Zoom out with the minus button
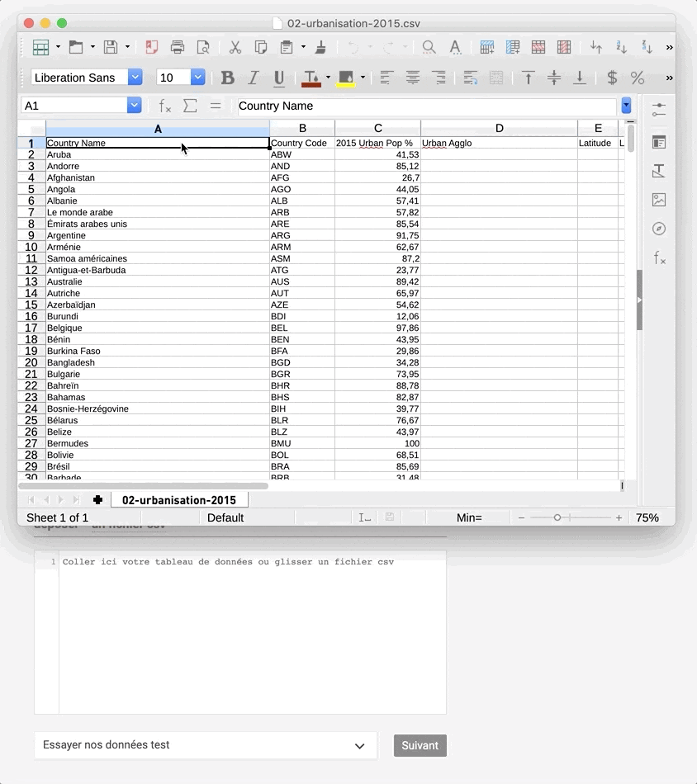 (x=521, y=518)
